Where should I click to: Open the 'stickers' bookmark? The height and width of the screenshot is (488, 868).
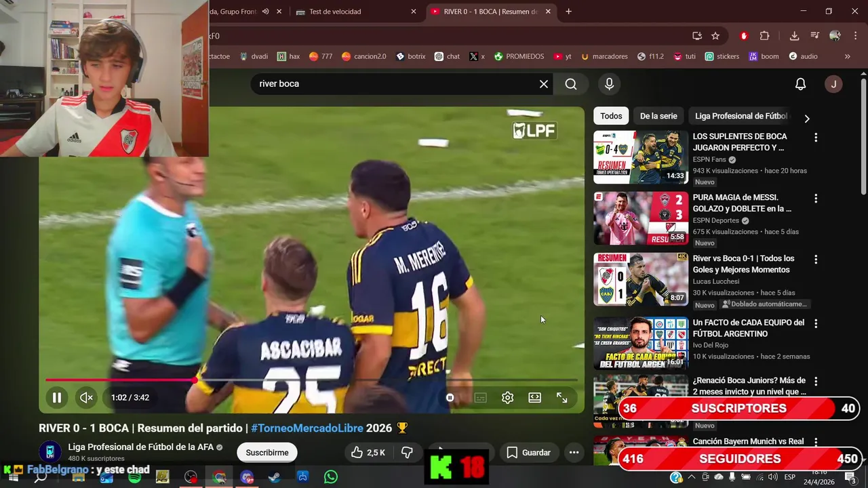click(722, 56)
